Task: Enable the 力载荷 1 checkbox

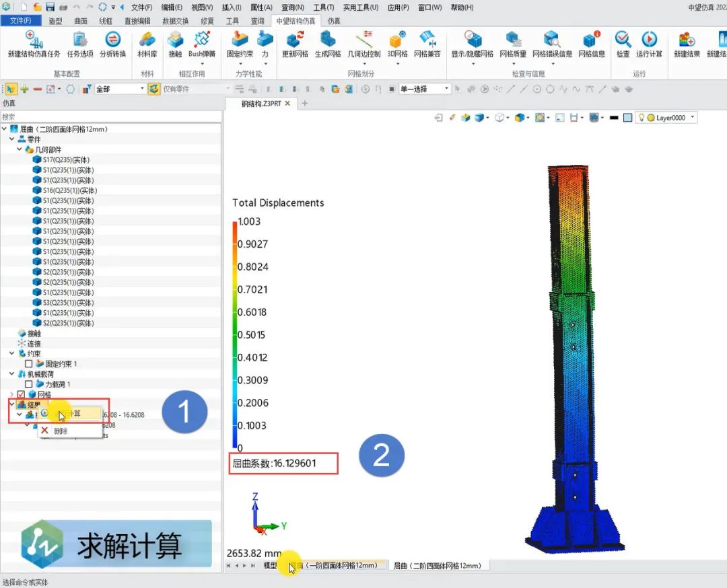Action: (x=29, y=384)
